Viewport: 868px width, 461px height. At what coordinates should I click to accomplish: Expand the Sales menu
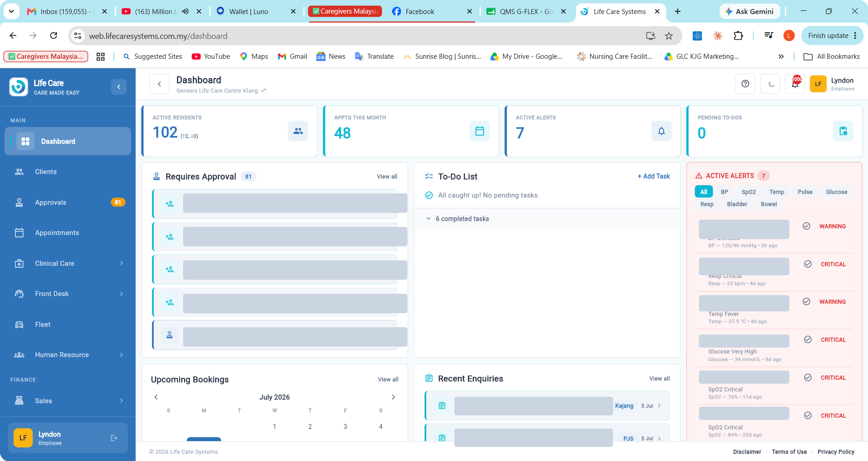[68, 401]
